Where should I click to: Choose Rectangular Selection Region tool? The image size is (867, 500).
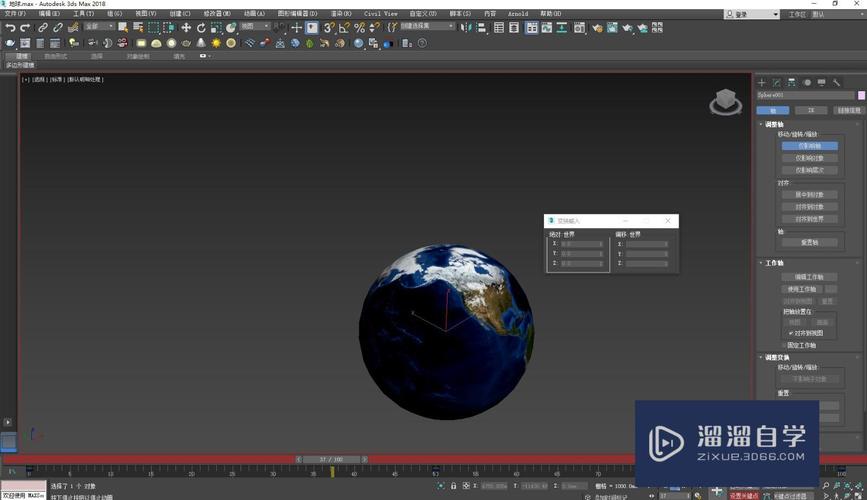(154, 27)
